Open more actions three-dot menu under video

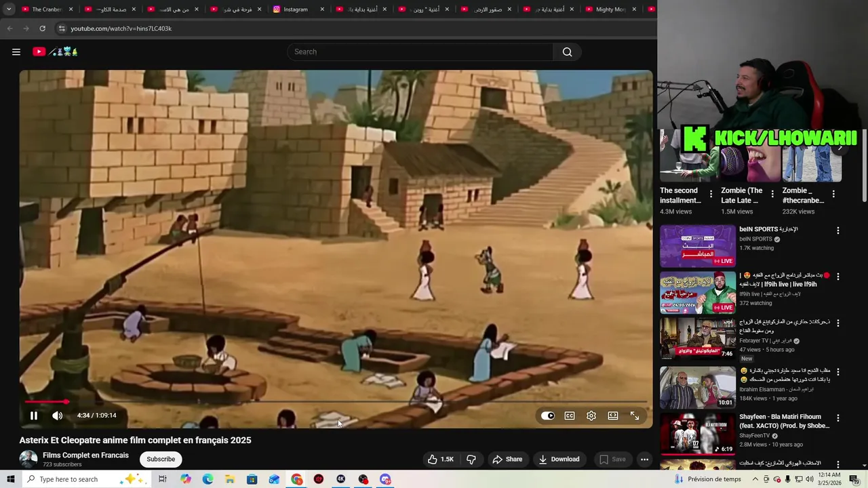(644, 459)
